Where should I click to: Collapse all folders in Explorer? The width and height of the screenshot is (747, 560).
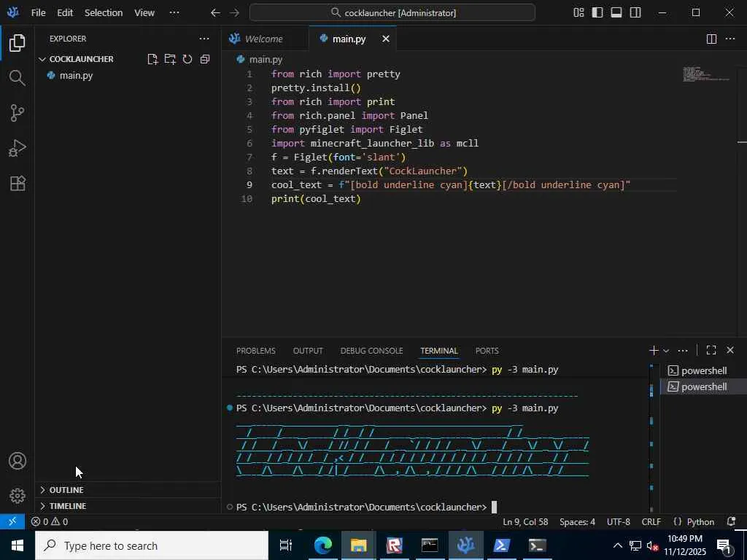coord(205,59)
